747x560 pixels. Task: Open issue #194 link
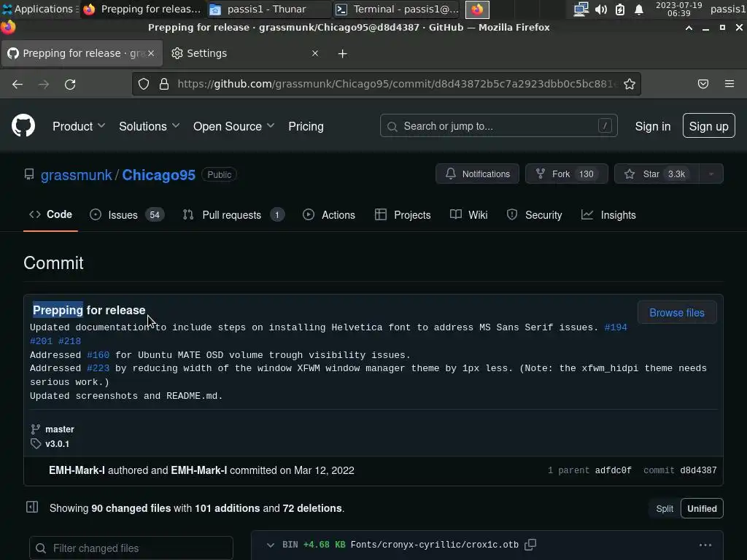(x=616, y=327)
